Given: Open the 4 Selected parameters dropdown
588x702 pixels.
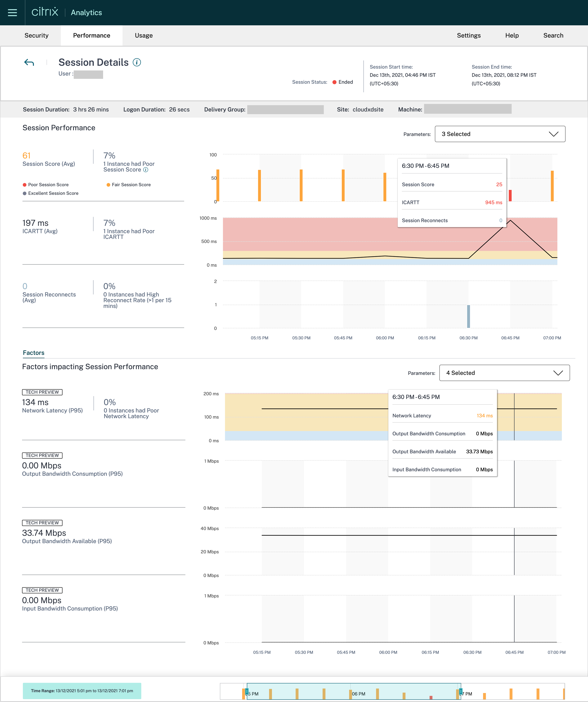Looking at the screenshot, I should click(504, 373).
